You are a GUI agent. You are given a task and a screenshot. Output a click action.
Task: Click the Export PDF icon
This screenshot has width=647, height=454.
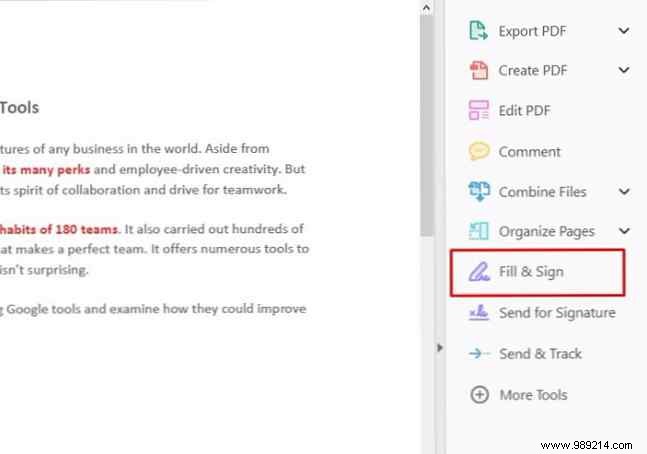click(479, 31)
